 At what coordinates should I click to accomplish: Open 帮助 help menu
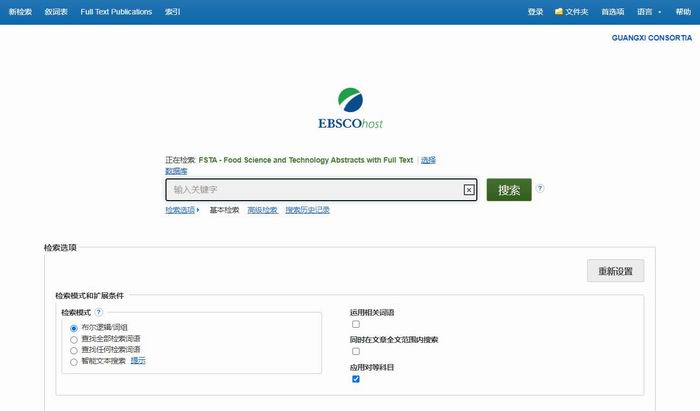[x=683, y=12]
